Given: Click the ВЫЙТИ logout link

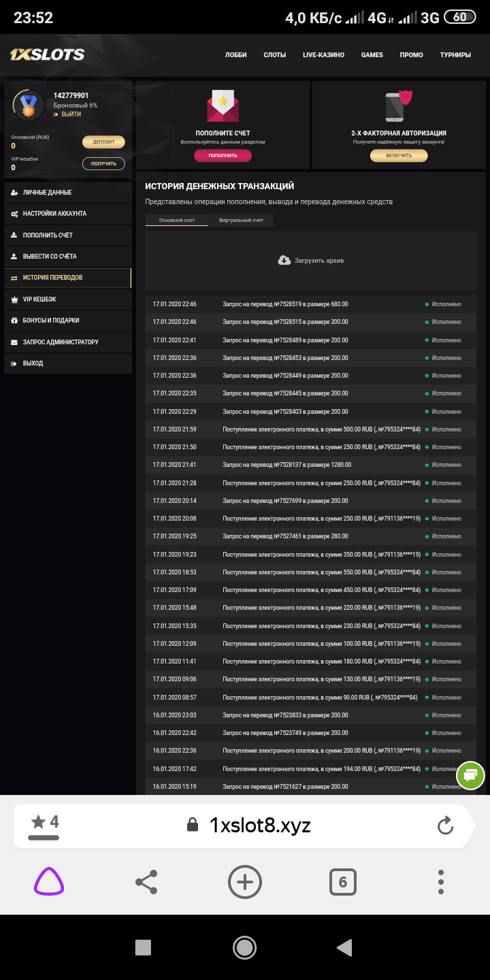Looking at the screenshot, I should [71, 114].
